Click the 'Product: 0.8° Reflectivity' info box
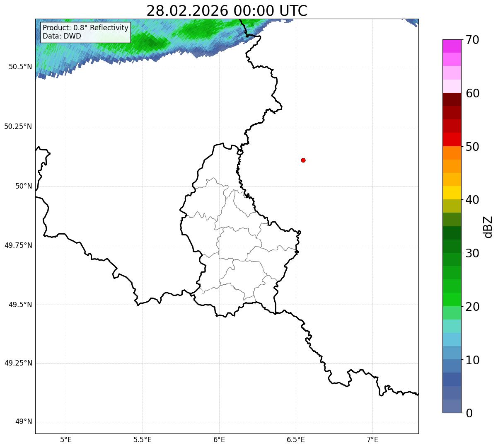Viewport: 498px width, 448px height. 85,32
